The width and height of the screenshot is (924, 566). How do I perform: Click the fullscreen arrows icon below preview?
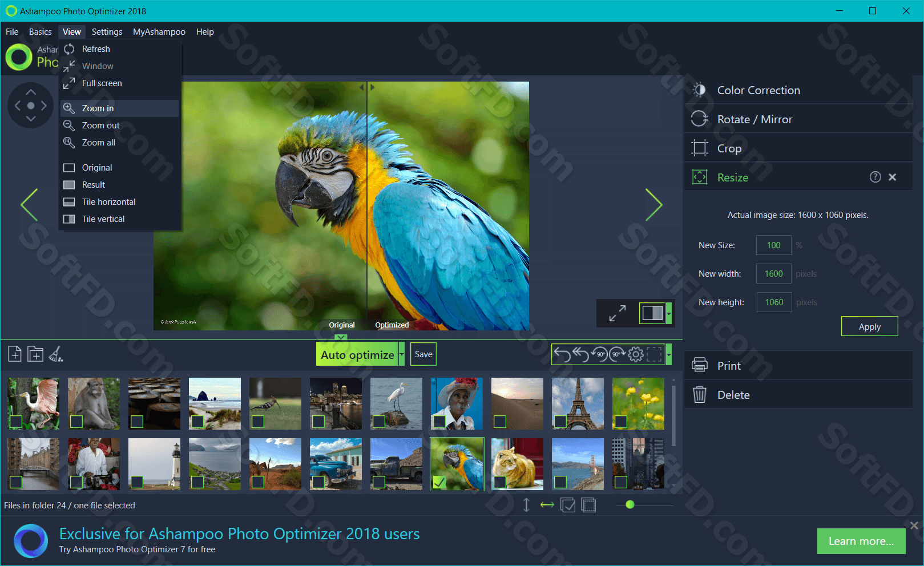(x=617, y=313)
